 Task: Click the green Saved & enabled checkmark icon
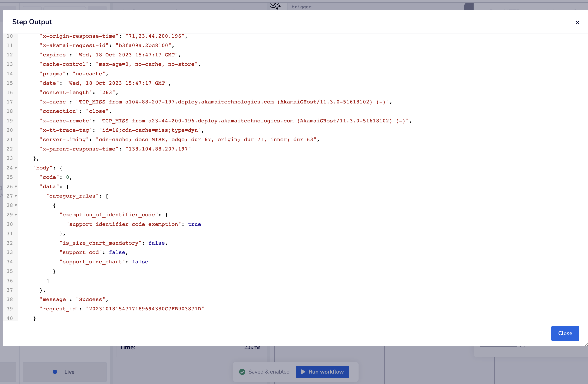click(x=242, y=372)
